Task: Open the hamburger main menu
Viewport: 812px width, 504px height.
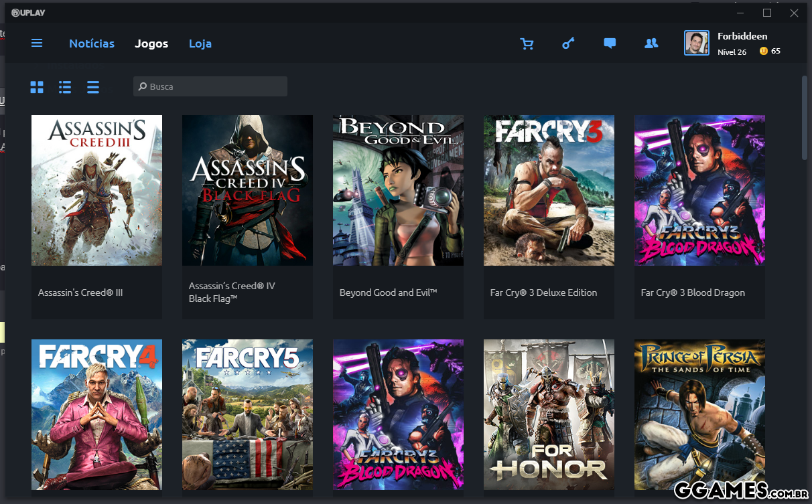Action: point(37,44)
